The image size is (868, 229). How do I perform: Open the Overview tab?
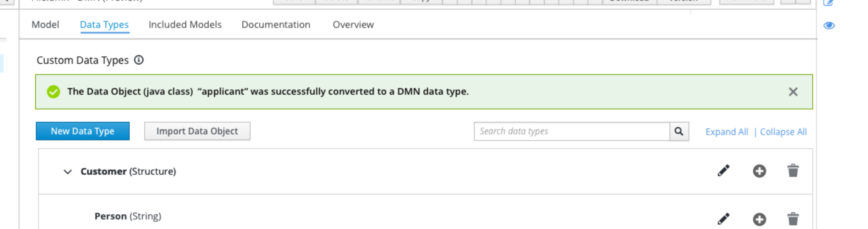[353, 25]
